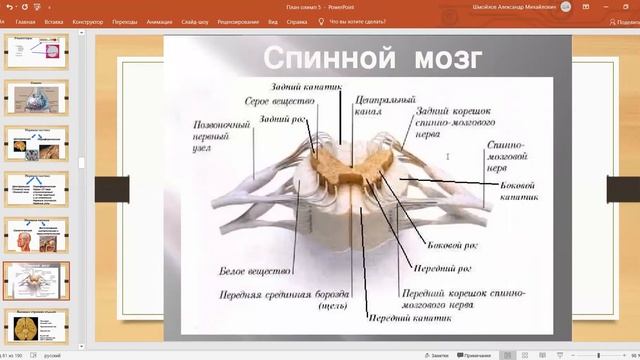Click the user account avatar picture
Viewport: 640px width, 360px height.
click(x=566, y=7)
